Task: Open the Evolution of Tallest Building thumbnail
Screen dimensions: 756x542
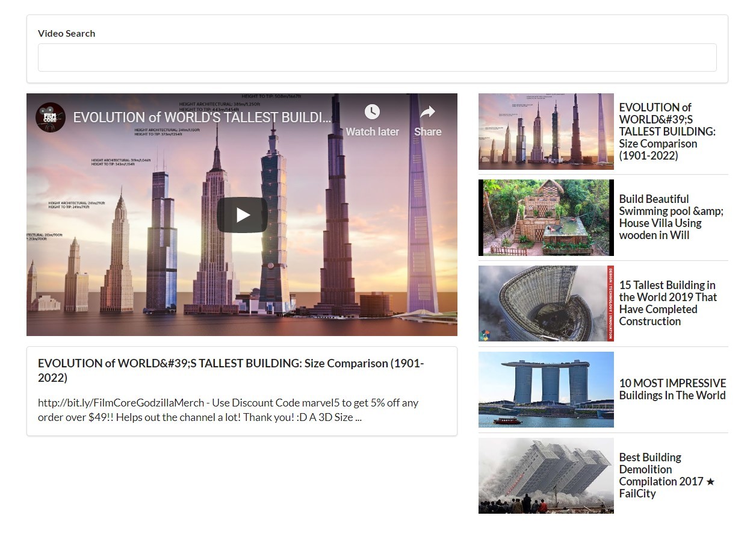Action: 546,131
